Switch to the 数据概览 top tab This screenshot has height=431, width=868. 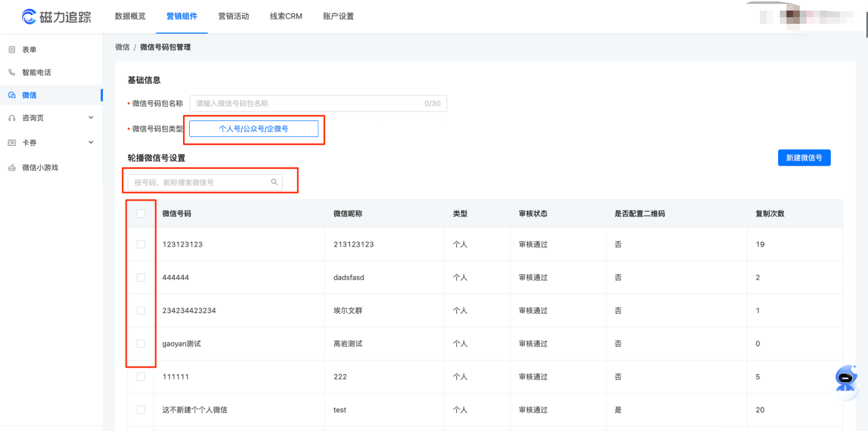point(130,16)
